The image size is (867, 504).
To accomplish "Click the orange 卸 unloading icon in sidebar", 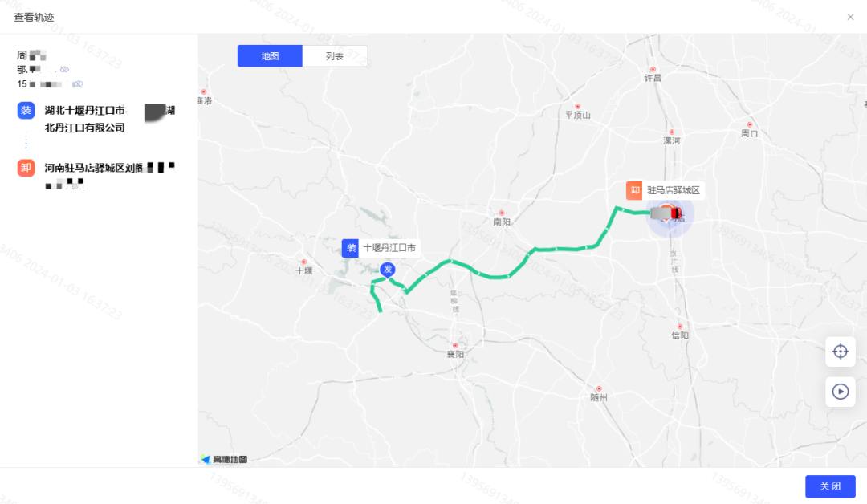I will (x=26, y=168).
